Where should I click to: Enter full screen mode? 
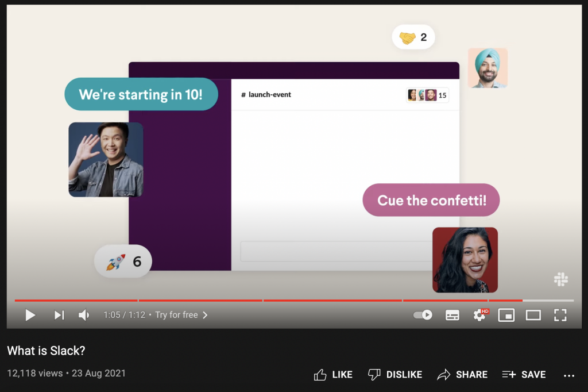point(560,315)
